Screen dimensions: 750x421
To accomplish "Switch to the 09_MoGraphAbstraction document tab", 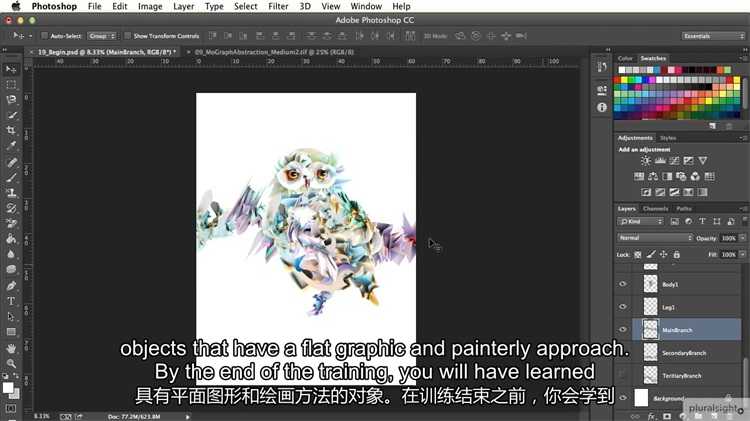I will [274, 52].
